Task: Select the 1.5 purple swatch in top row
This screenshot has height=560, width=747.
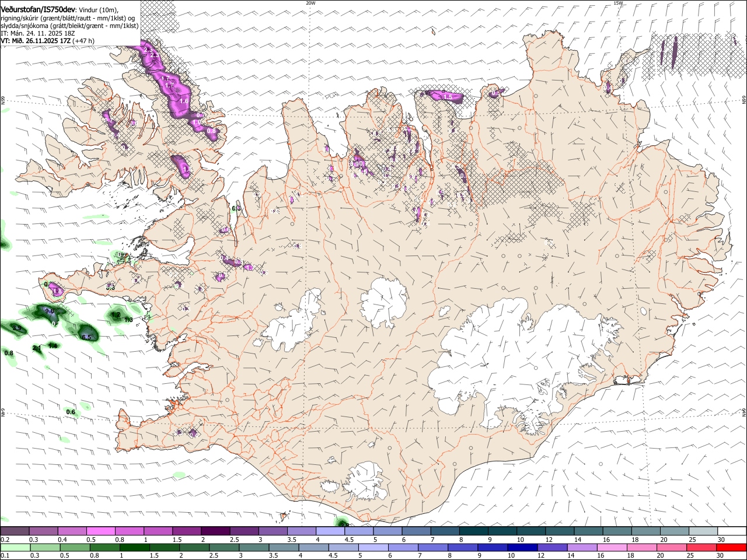Action: [x=186, y=531]
